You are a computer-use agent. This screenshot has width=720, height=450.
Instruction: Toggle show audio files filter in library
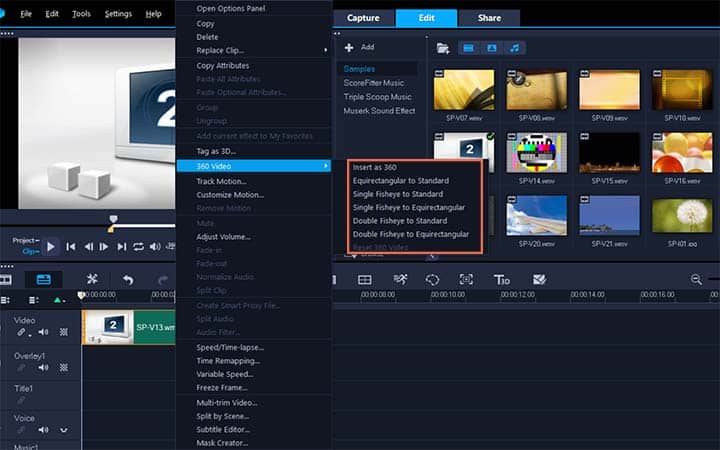pos(515,48)
